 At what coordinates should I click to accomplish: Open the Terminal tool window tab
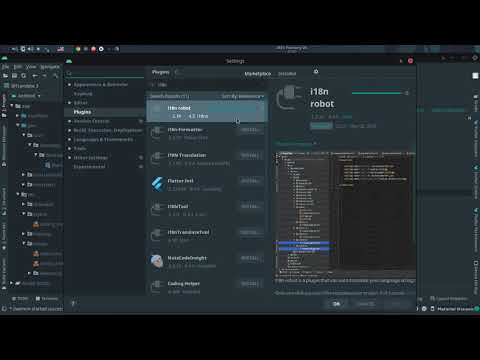47,299
